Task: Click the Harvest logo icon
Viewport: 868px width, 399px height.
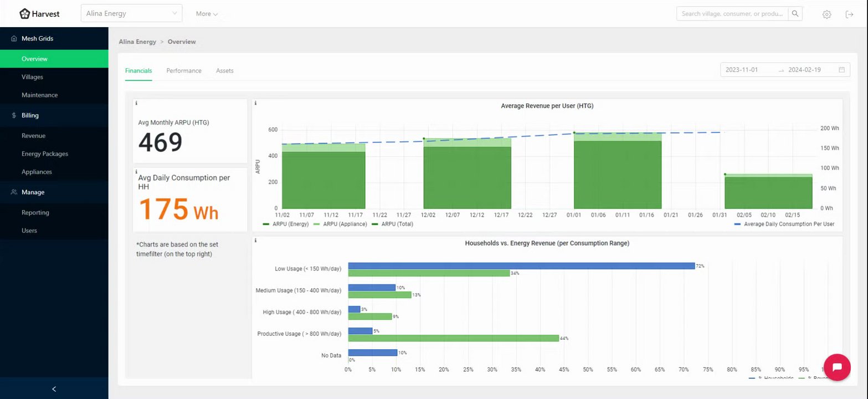Action: (25, 13)
